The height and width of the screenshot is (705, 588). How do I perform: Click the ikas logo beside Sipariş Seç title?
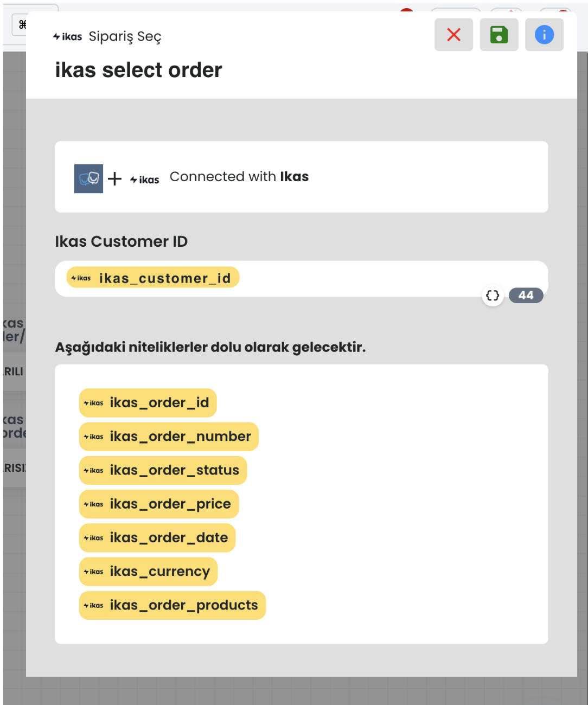(67, 37)
